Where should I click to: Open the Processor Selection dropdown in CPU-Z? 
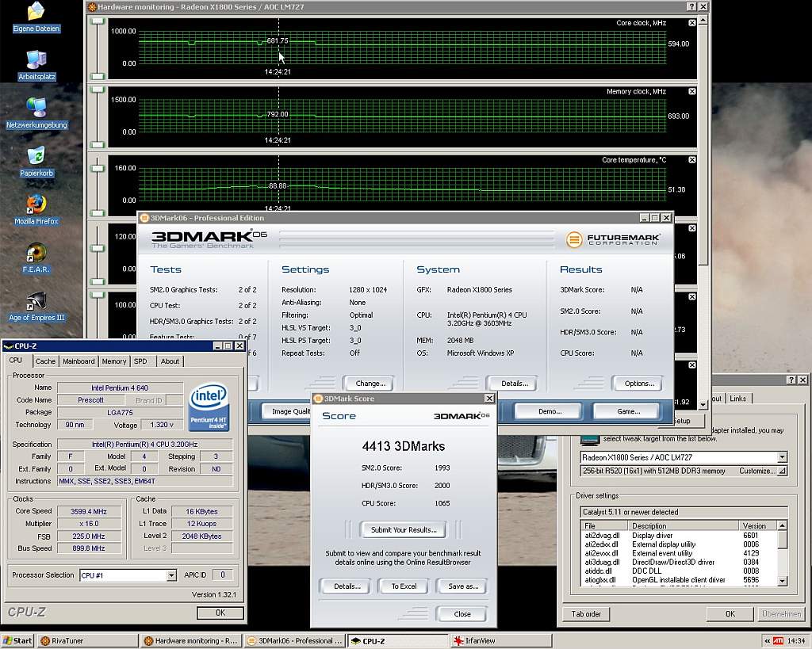coord(171,575)
